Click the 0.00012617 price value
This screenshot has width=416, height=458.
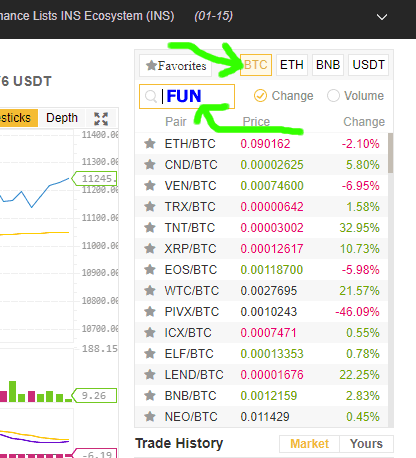click(272, 249)
